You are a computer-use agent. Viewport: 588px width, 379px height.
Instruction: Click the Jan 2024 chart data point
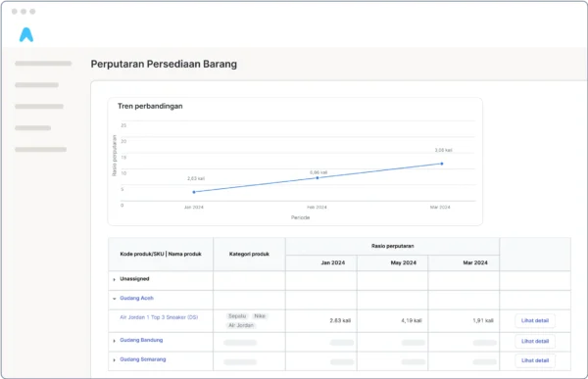point(194,192)
